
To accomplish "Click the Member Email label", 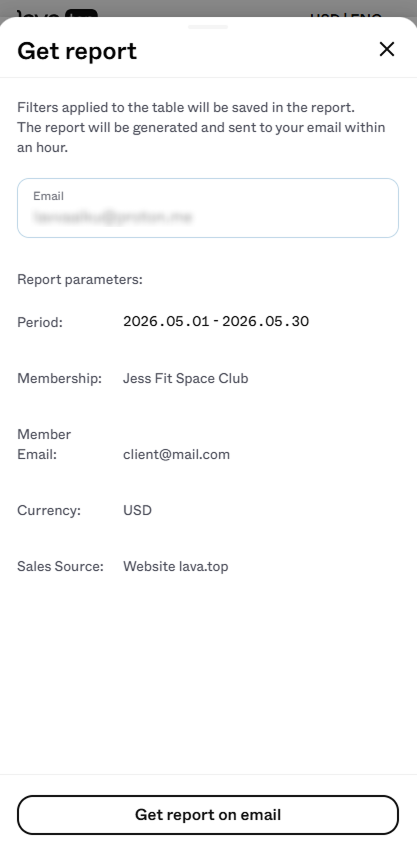I will click(44, 444).
